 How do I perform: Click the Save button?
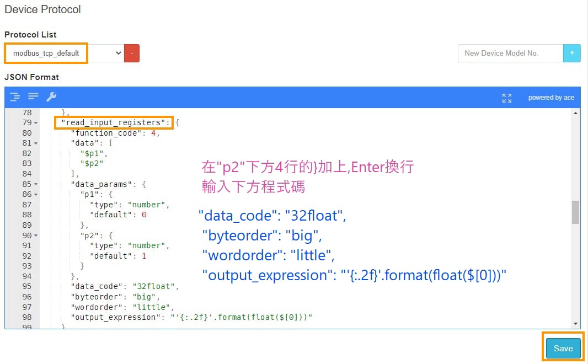click(563, 348)
